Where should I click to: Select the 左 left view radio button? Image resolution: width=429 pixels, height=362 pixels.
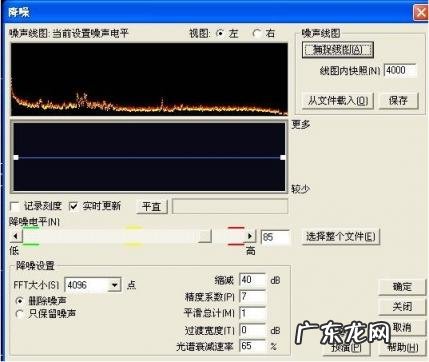tap(220, 33)
